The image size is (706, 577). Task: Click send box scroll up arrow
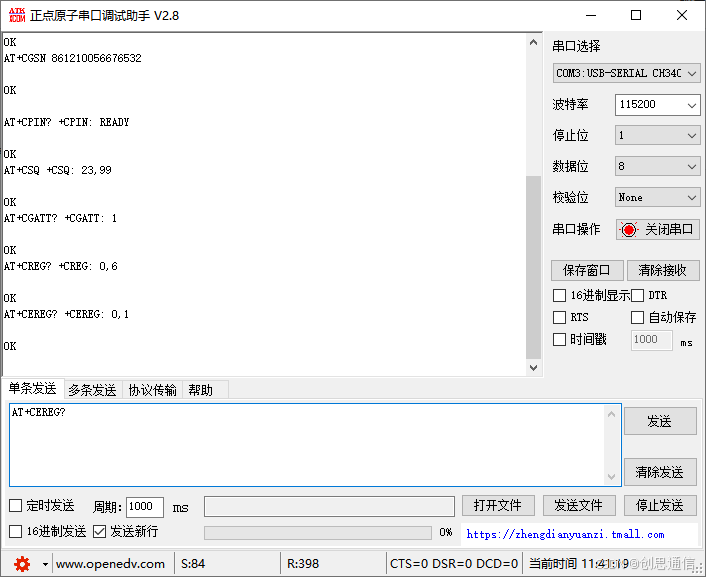pos(611,414)
